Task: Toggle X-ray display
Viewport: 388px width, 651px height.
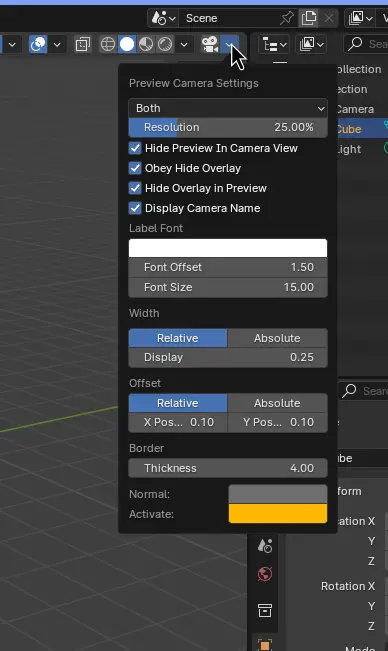Action: [x=82, y=44]
